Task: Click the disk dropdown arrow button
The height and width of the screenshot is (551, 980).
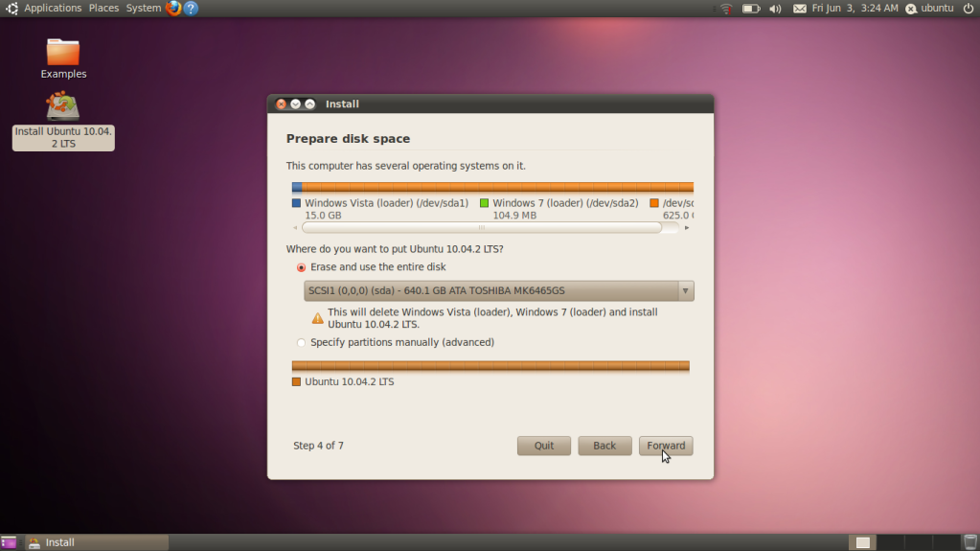Action: click(686, 290)
